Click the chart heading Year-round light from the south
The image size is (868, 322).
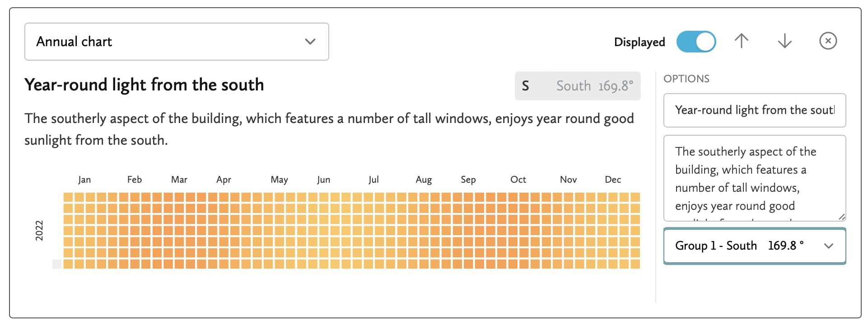[x=144, y=85]
